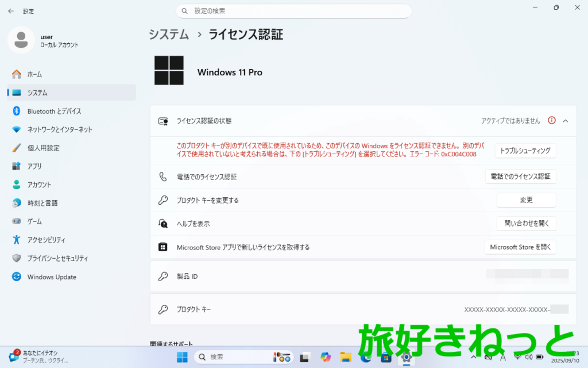Open the ホーム settings page
Screen dimensions: 588x368
[x=71, y=74]
